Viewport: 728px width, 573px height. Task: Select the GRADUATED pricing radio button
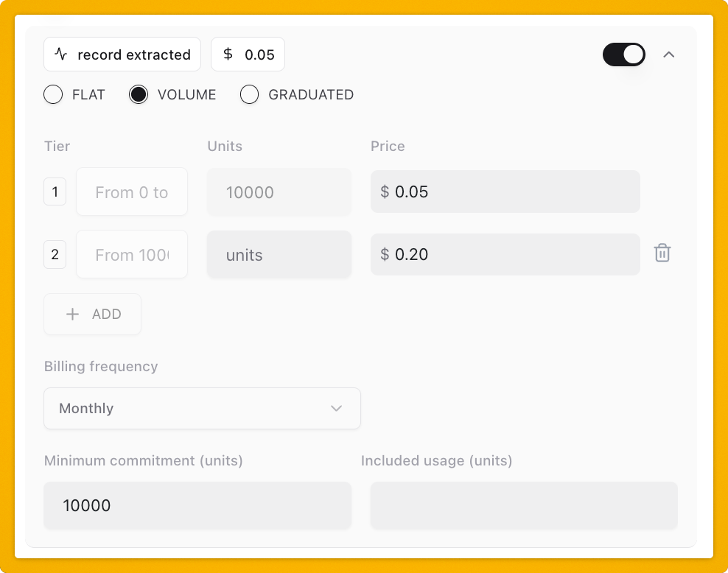250,94
